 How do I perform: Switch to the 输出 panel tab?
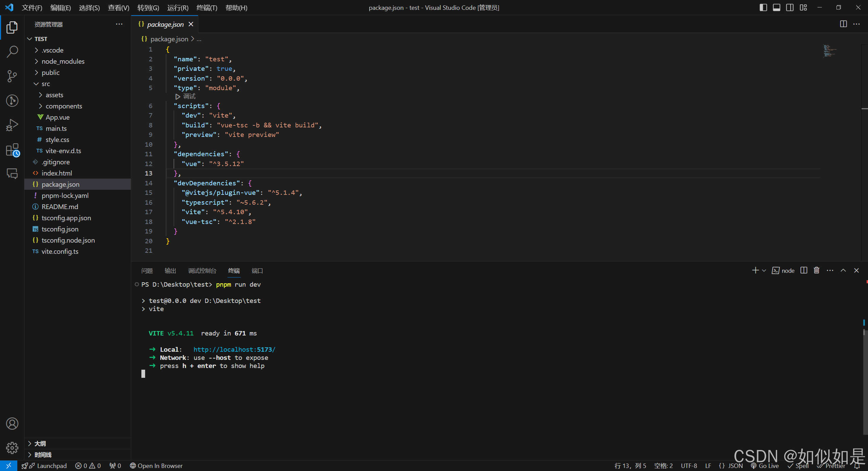click(170, 271)
